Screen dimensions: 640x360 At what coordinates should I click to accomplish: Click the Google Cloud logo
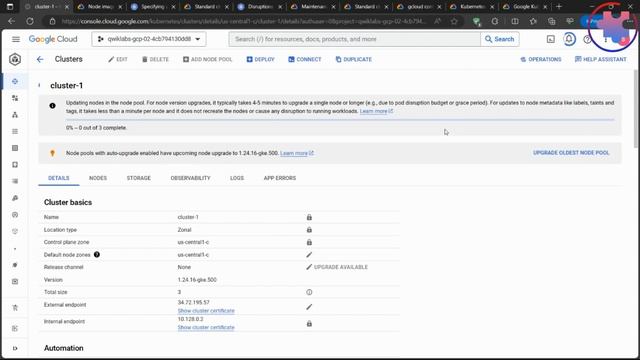click(53, 39)
